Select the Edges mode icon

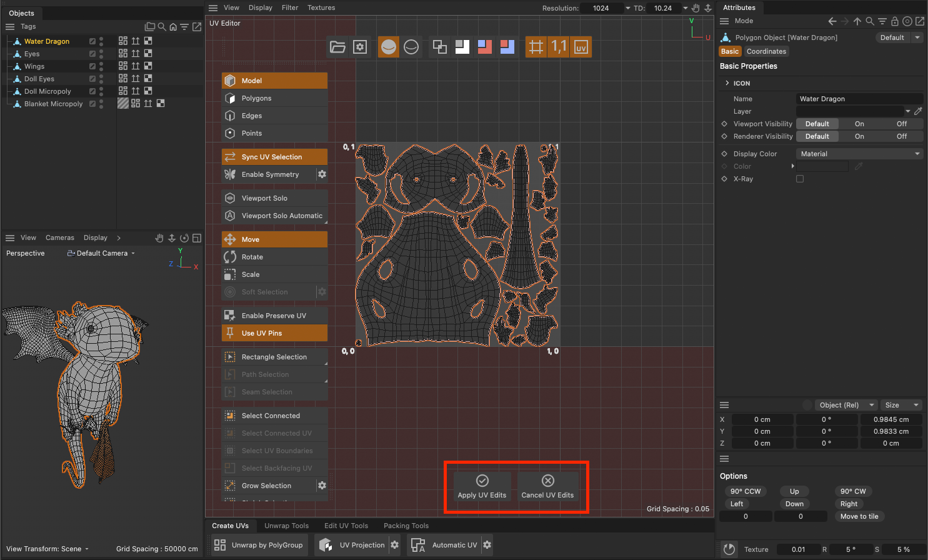coord(230,116)
